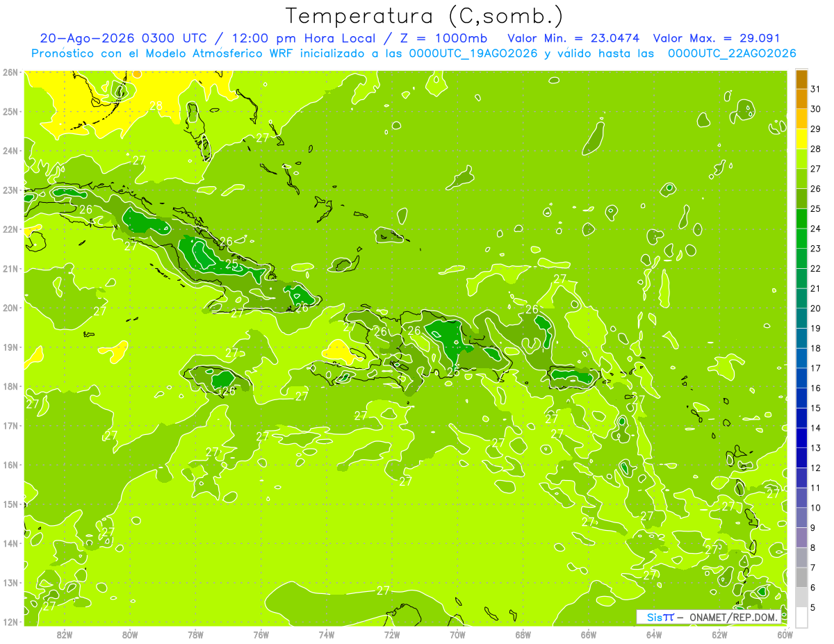
Task: Click the "0000UTC_22AGO2026" valid-until time
Action: 732,53
